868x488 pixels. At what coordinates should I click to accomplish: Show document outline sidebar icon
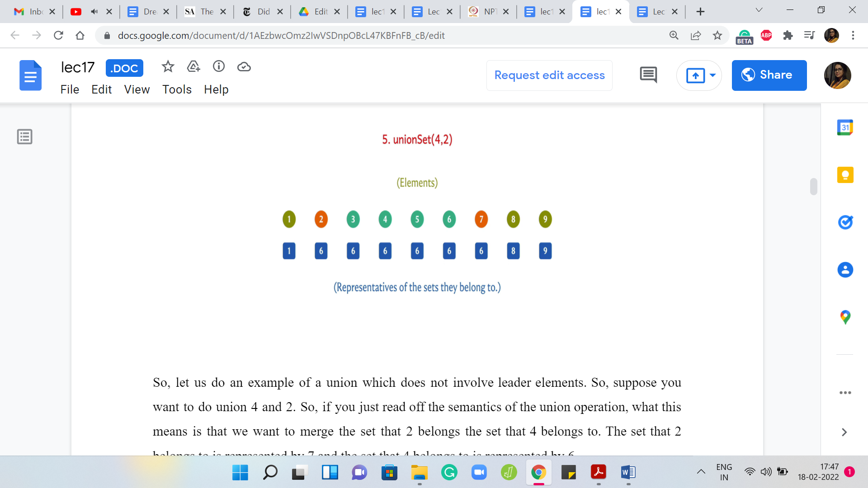(25, 136)
